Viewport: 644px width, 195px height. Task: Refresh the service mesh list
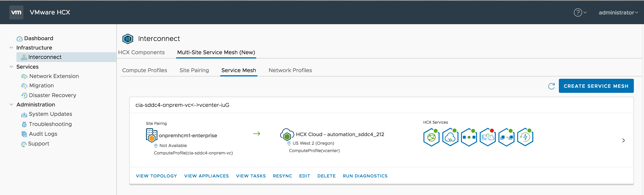551,86
